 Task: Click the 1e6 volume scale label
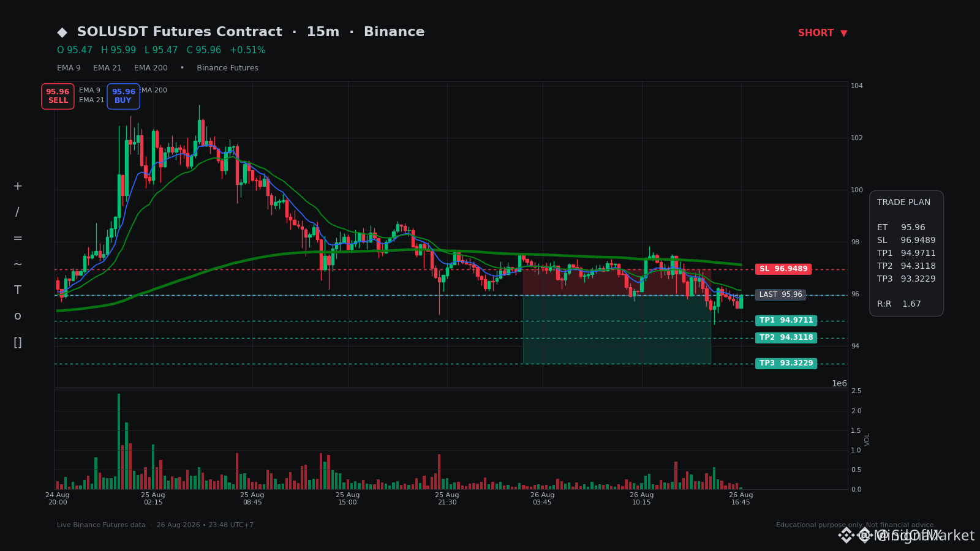pyautogui.click(x=839, y=384)
